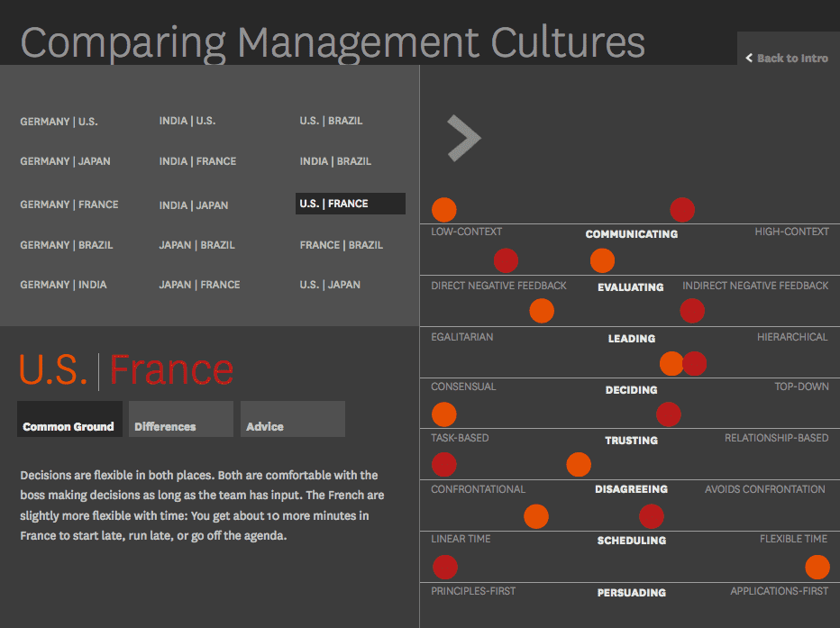The image size is (840, 628).
Task: Select the red dot on Evaluating scale
Action: (x=506, y=261)
